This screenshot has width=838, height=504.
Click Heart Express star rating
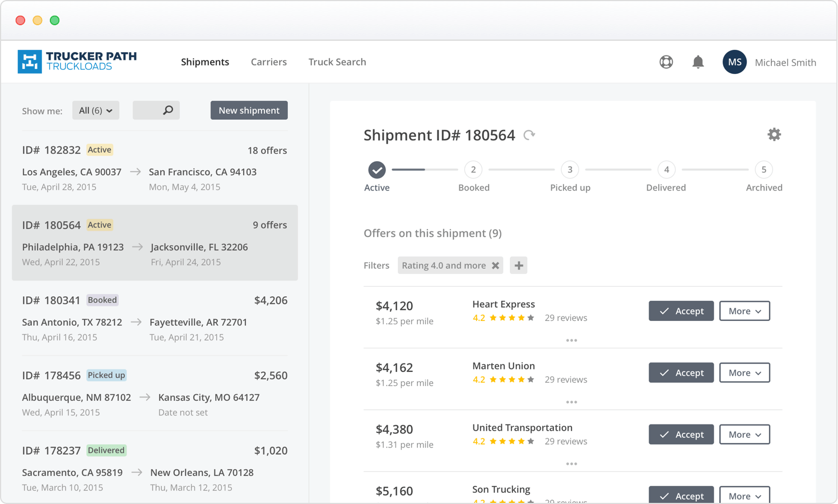[512, 318]
